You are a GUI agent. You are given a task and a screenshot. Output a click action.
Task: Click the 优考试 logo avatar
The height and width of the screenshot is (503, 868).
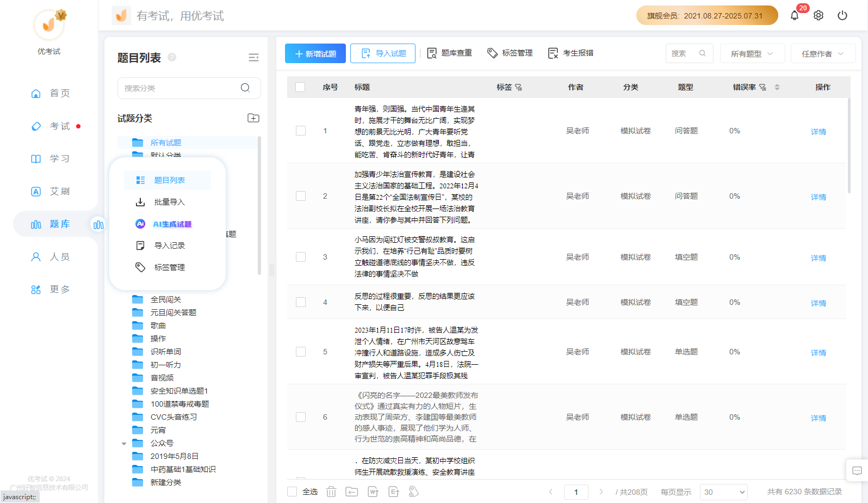(x=49, y=24)
